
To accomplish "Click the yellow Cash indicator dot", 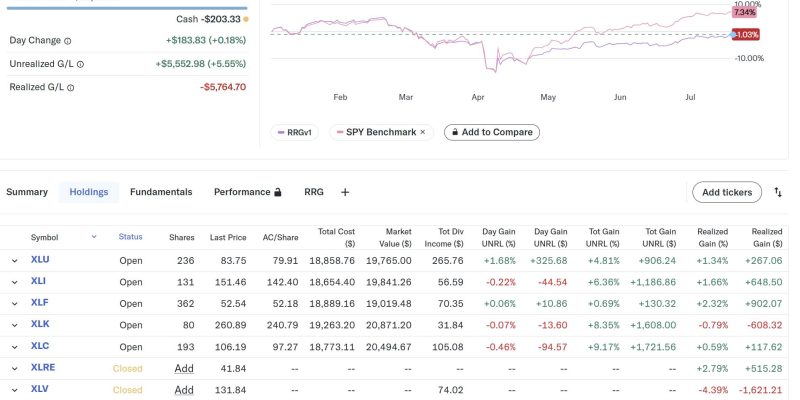I will click(246, 19).
